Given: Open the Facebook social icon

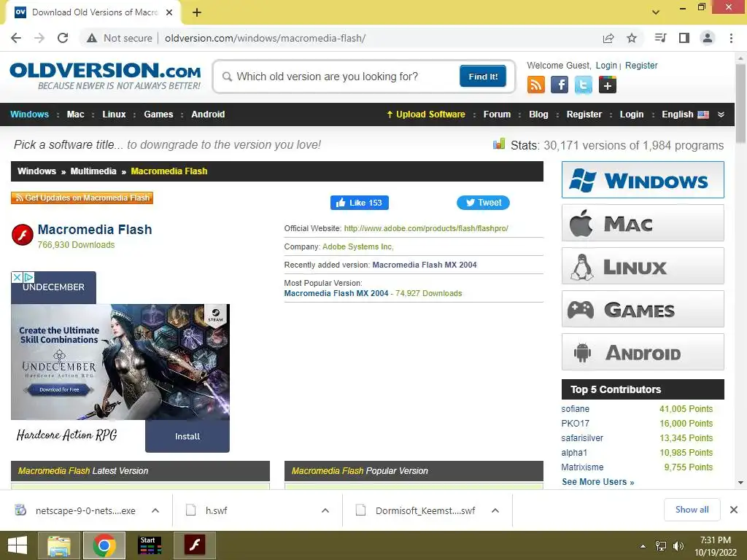Looking at the screenshot, I should 560,85.
